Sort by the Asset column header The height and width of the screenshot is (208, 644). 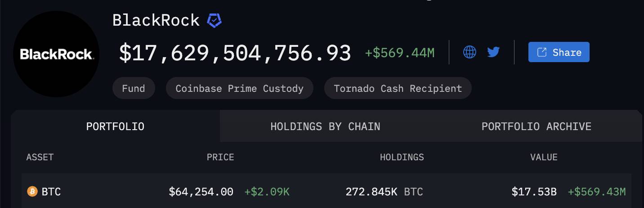pos(40,157)
